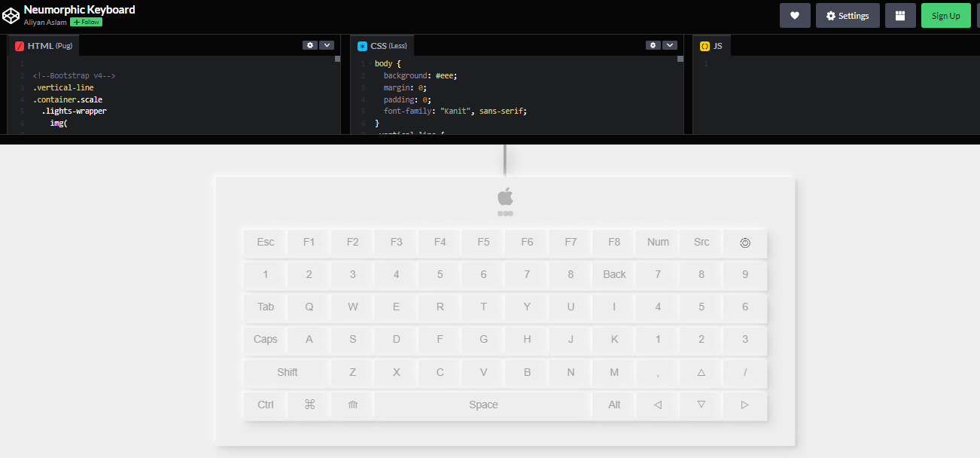Click the Esc key
The height and width of the screenshot is (458, 980).
click(266, 242)
